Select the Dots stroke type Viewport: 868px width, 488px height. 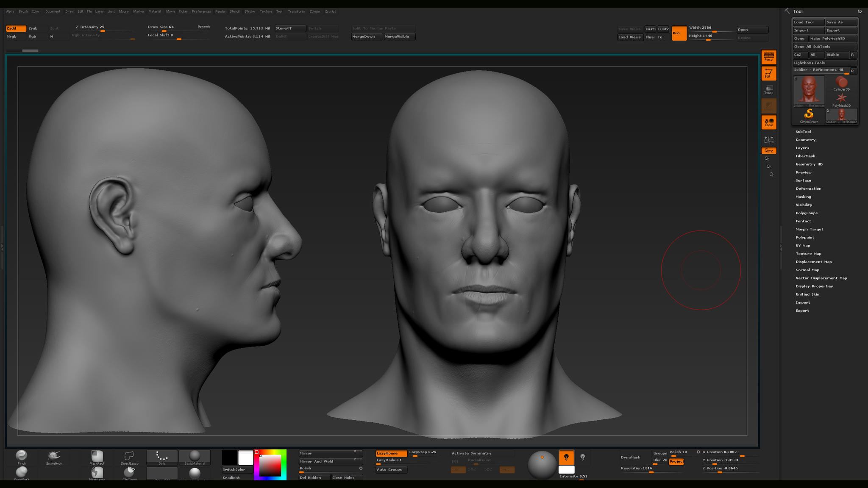(162, 457)
